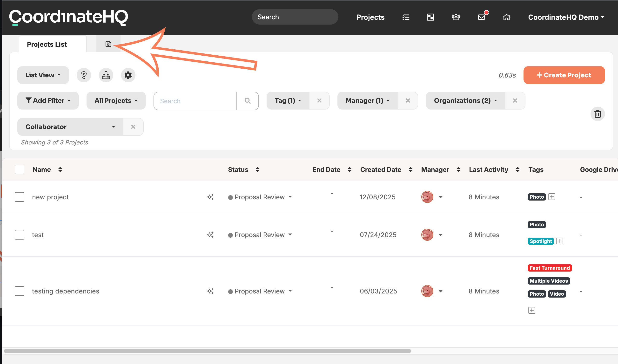Open the All Projects dropdown
Viewport: 618px width, 364px height.
point(116,101)
